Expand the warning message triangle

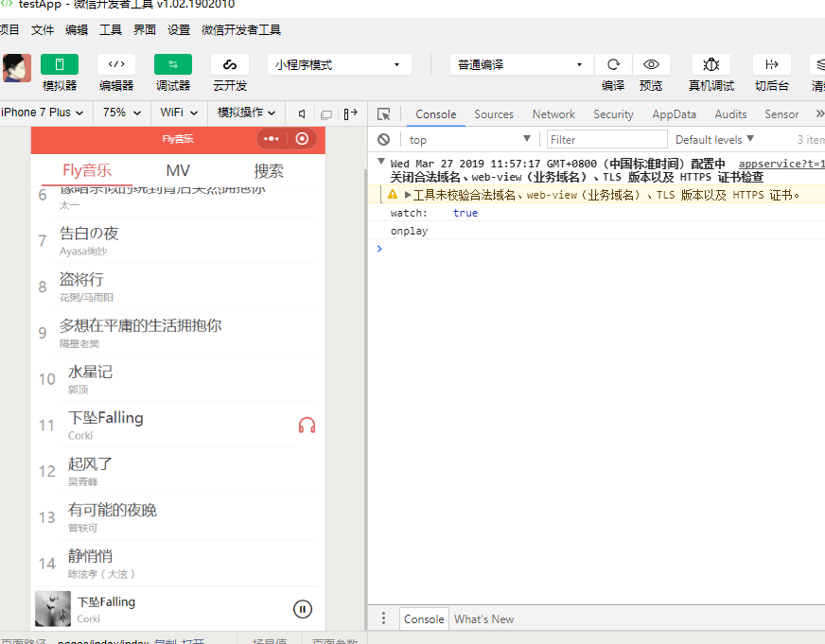(x=407, y=195)
